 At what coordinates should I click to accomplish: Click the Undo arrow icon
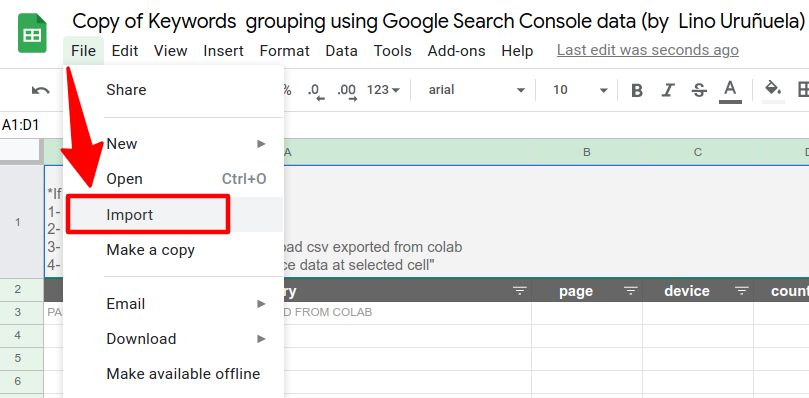(41, 90)
